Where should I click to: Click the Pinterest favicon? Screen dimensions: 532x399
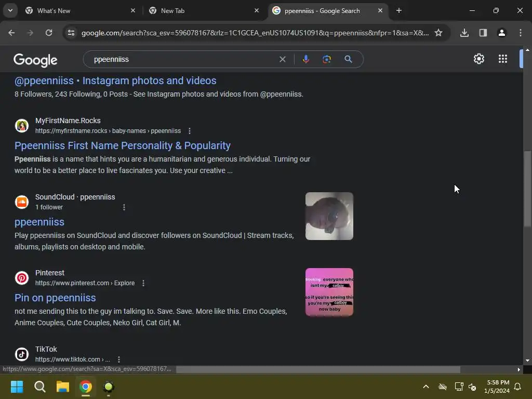(x=22, y=278)
